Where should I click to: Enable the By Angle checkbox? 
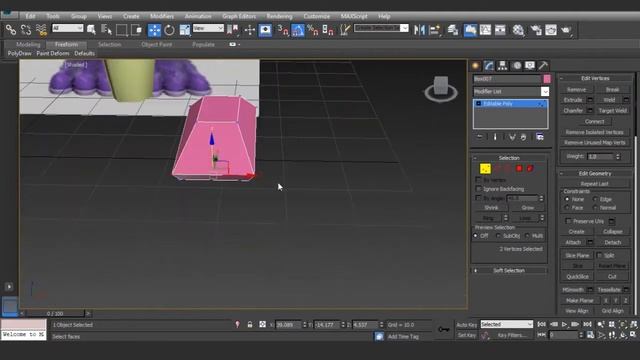pyautogui.click(x=479, y=198)
